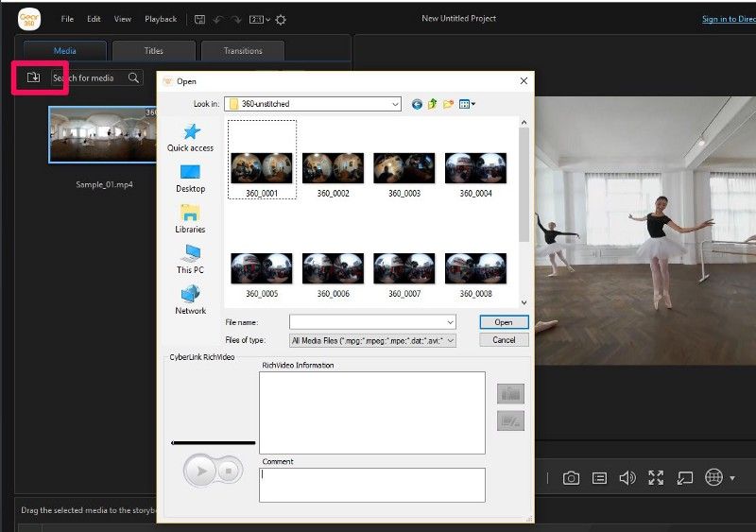Switch to the Titles tab

[x=154, y=51]
